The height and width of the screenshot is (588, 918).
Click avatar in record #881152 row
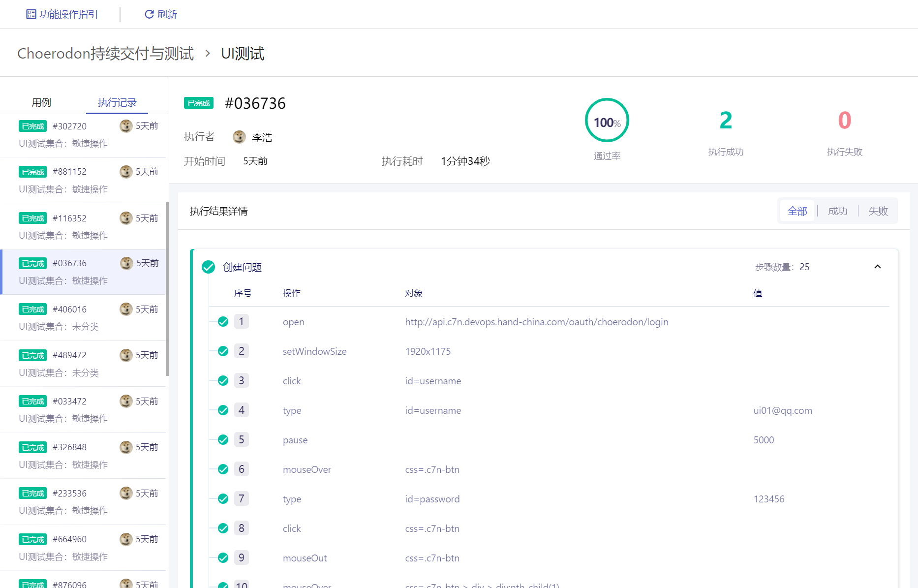click(x=126, y=171)
